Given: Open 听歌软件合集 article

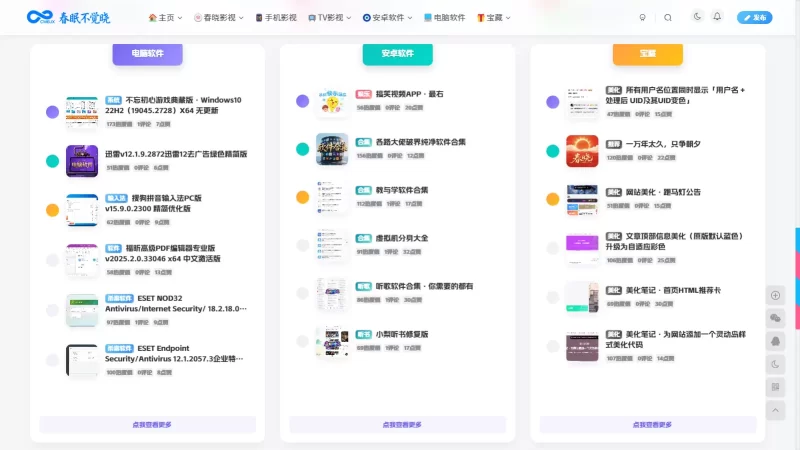Looking at the screenshot, I should pyautogui.click(x=424, y=286).
